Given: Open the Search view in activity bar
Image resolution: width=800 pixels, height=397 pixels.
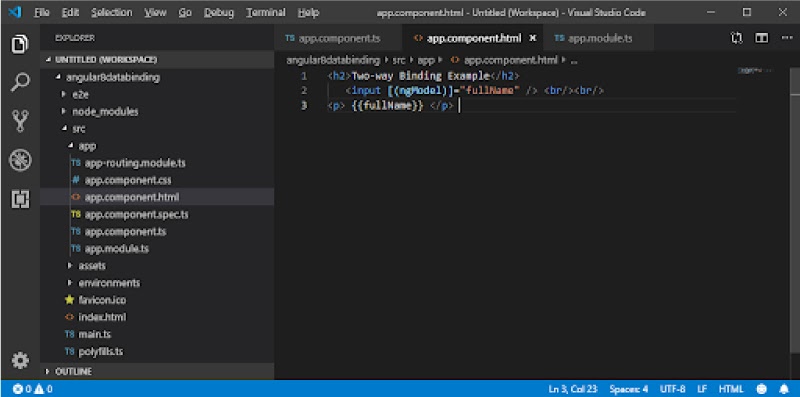Looking at the screenshot, I should 20,82.
